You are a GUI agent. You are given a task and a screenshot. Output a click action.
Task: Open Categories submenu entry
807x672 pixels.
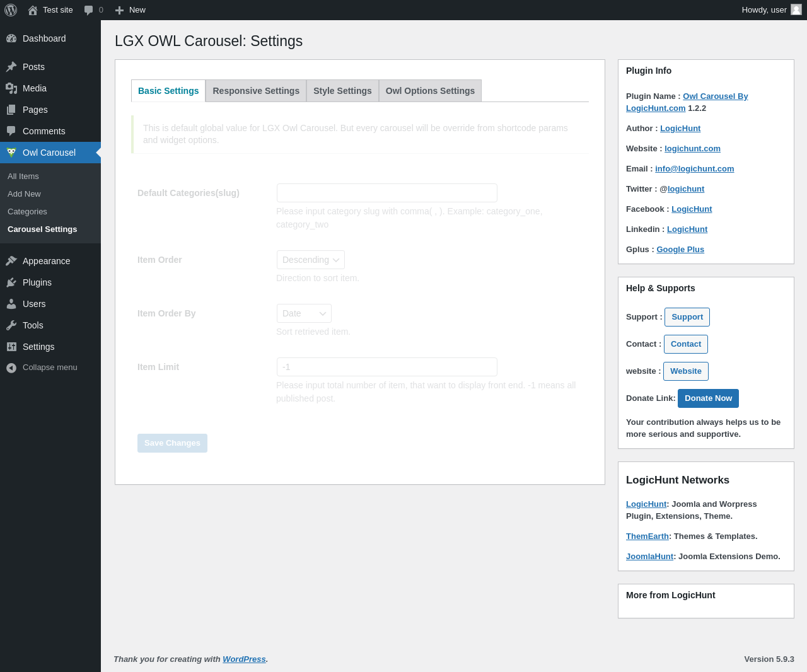tap(27, 212)
